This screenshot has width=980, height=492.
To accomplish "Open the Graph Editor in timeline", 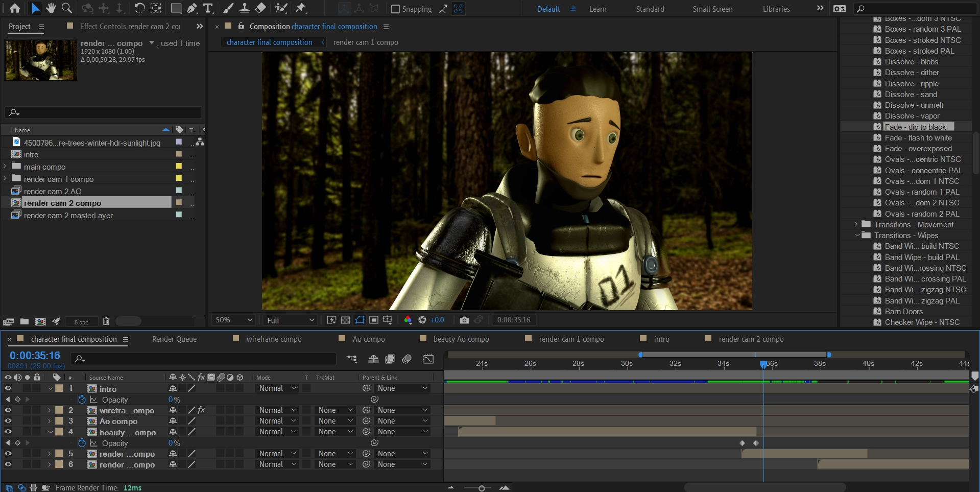I will coord(428,359).
